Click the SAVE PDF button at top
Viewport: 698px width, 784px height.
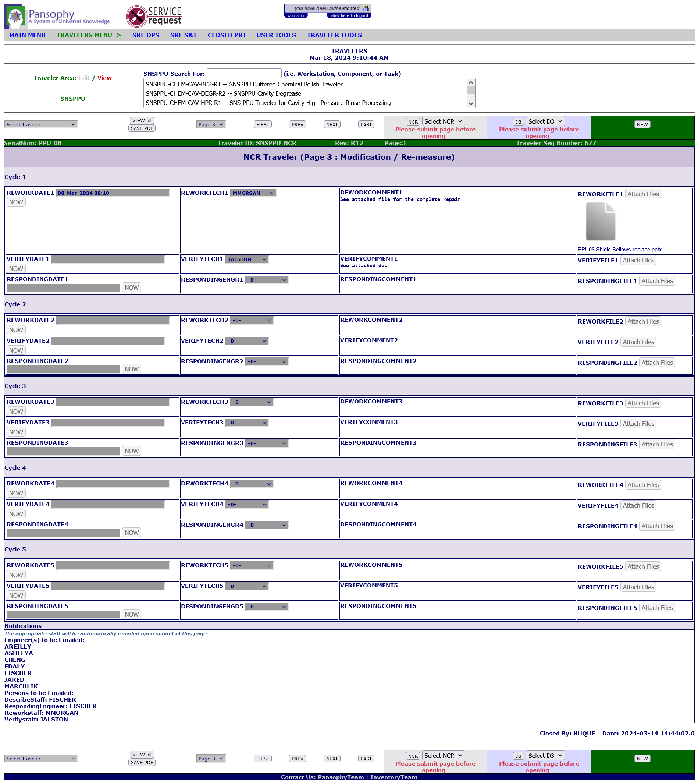pos(142,128)
